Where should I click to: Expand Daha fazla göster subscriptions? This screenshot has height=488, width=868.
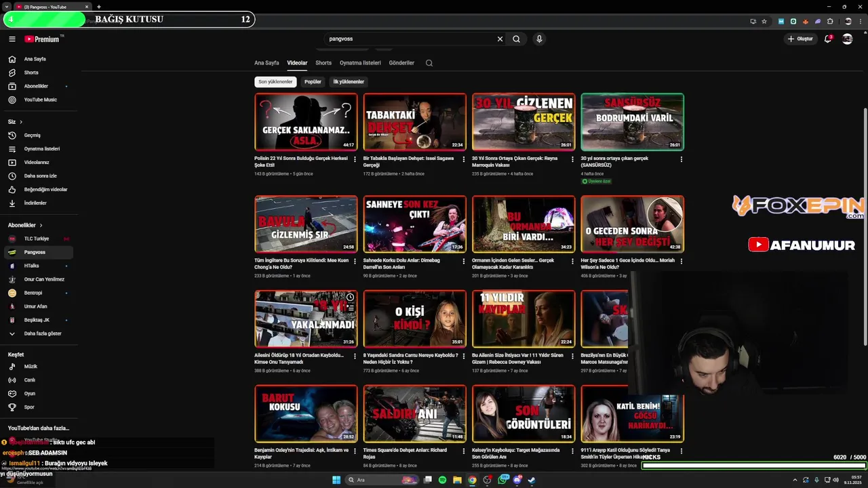point(39,333)
